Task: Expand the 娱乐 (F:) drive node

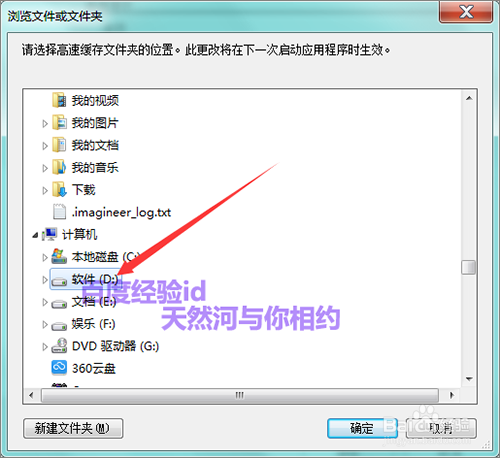Action: (x=45, y=324)
